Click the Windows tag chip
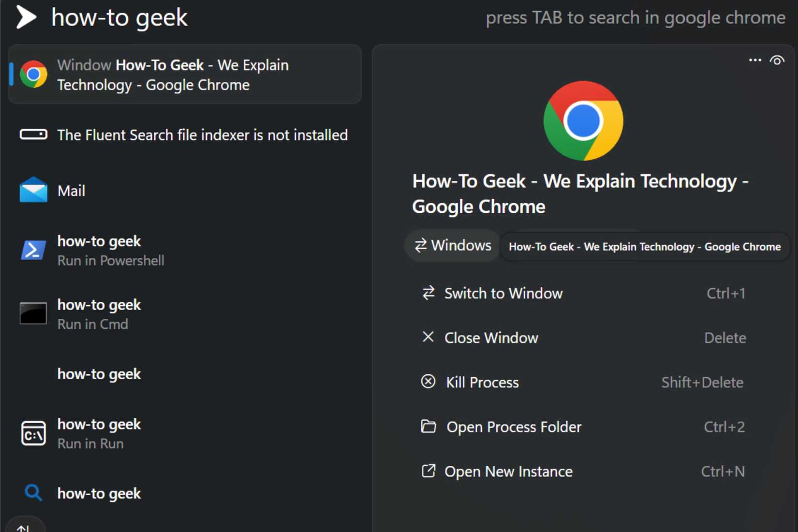Screen dimensions: 798x532 click(453, 246)
